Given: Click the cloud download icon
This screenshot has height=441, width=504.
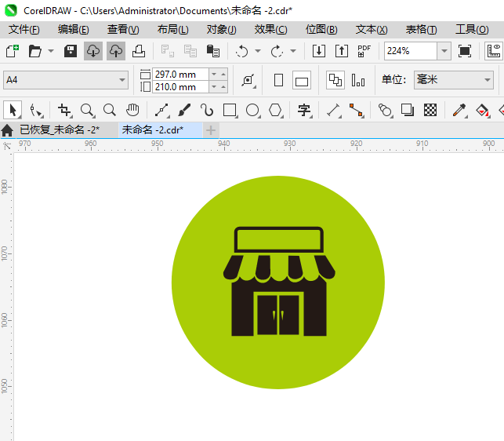Looking at the screenshot, I should [93, 51].
